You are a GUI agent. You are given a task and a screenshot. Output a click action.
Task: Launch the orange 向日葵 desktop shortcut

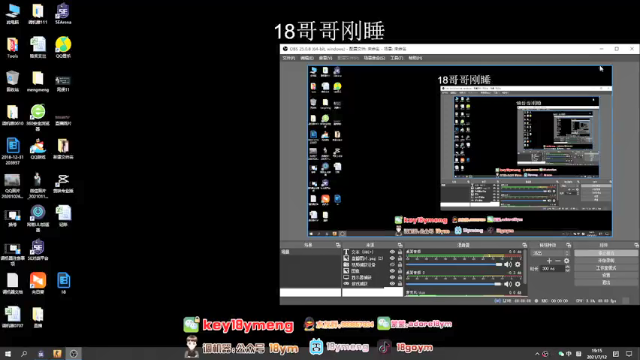coord(38,283)
